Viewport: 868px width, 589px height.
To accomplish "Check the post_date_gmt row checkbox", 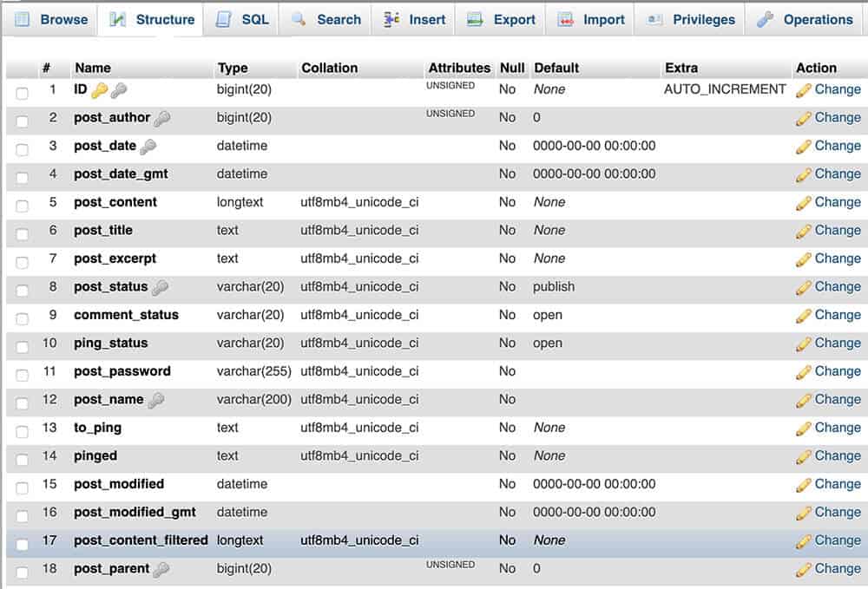I will [x=23, y=178].
